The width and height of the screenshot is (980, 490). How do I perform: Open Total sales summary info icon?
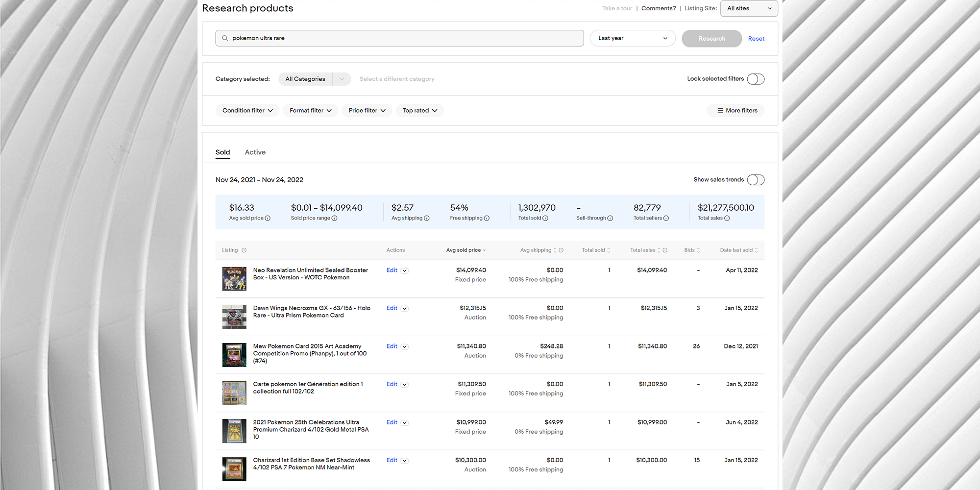[x=727, y=219]
